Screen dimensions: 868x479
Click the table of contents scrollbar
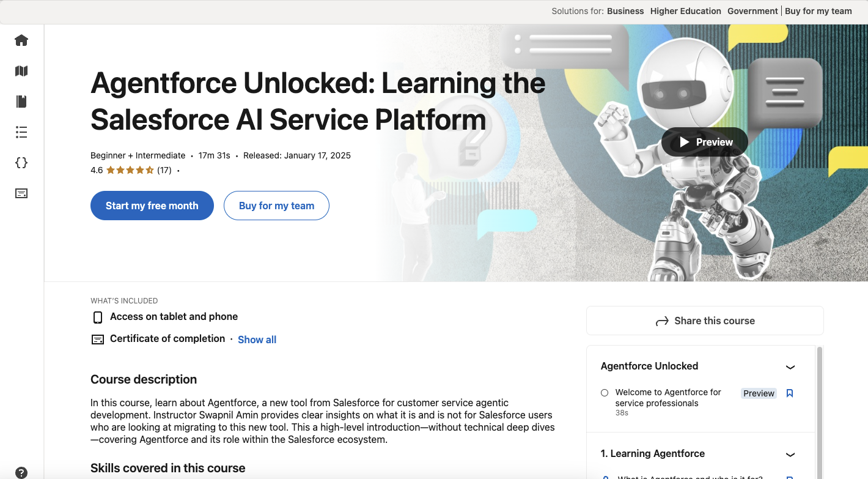point(820,412)
